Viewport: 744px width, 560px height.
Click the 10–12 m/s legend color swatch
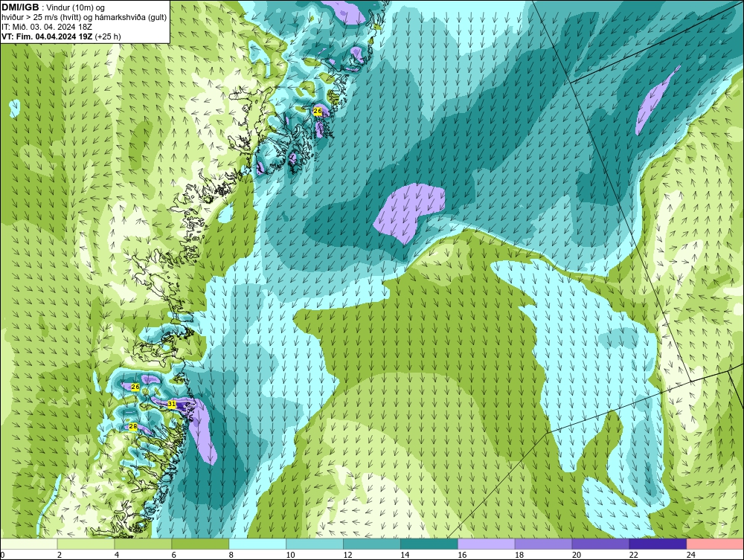[x=315, y=544]
